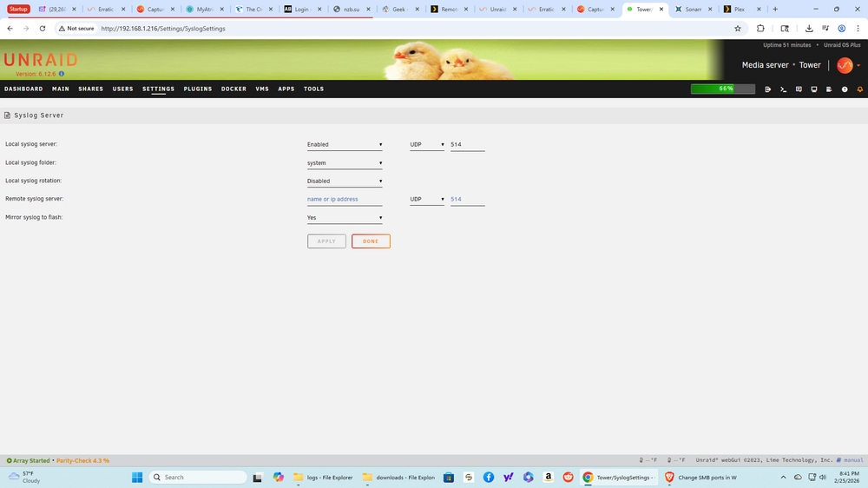This screenshot has height=488, width=868.
Task: Open a new browser tab
Action: point(775,10)
